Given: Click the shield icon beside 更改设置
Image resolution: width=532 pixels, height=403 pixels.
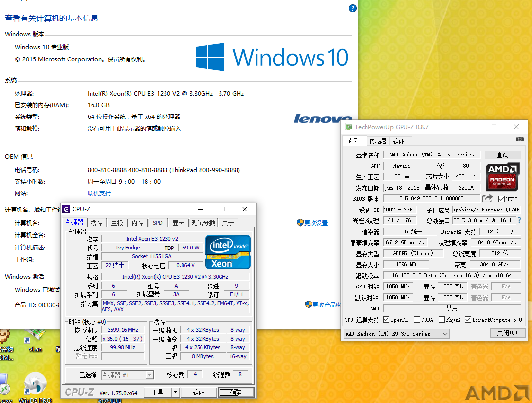Looking at the screenshot, I should tap(300, 223).
